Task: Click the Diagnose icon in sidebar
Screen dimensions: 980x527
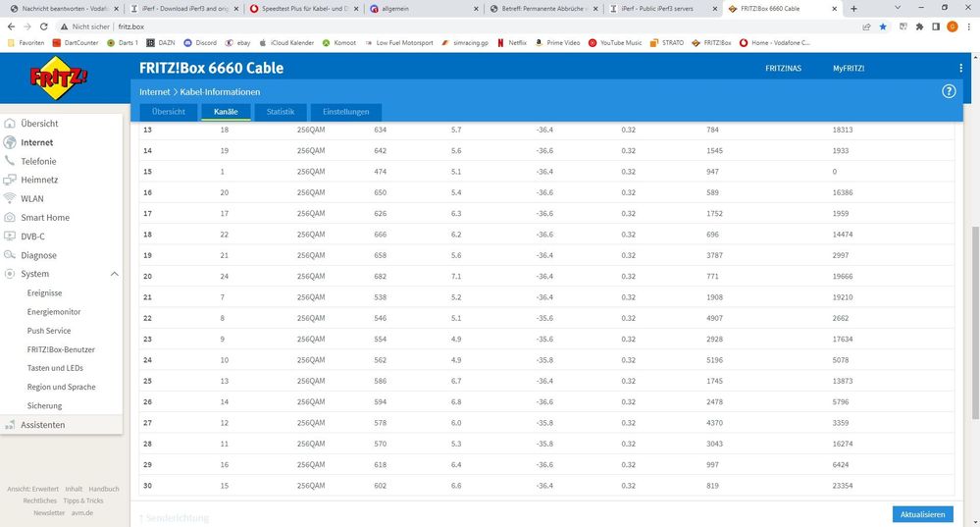Action: tap(10, 255)
